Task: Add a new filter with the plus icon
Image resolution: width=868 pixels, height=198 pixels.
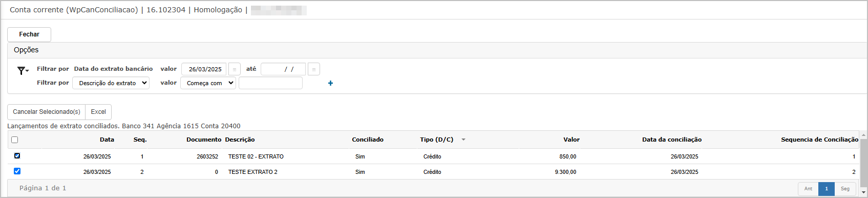Action: (x=330, y=83)
